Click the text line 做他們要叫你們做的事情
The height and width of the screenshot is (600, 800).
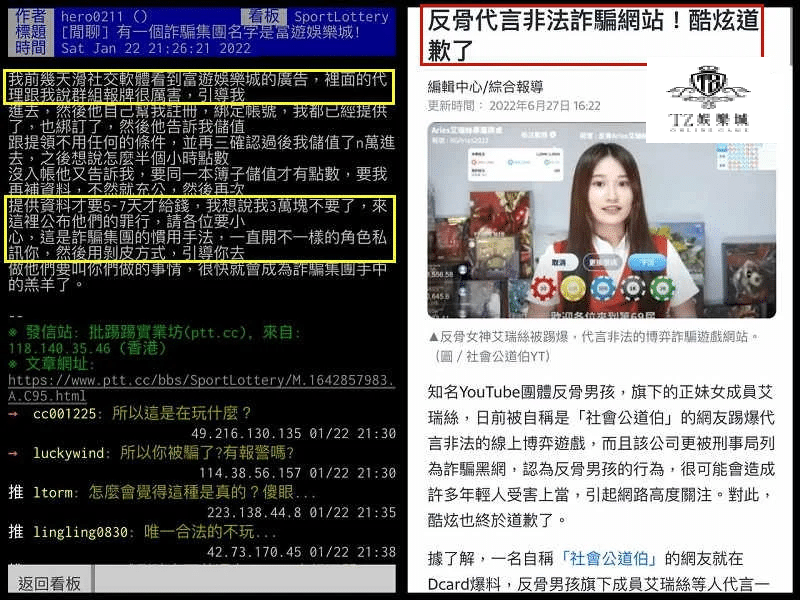pyautogui.click(x=197, y=269)
